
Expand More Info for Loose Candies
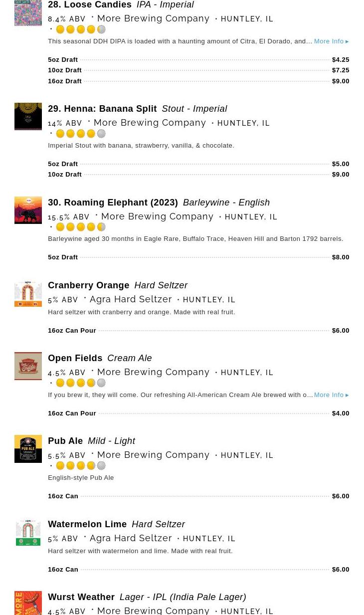coord(331,41)
